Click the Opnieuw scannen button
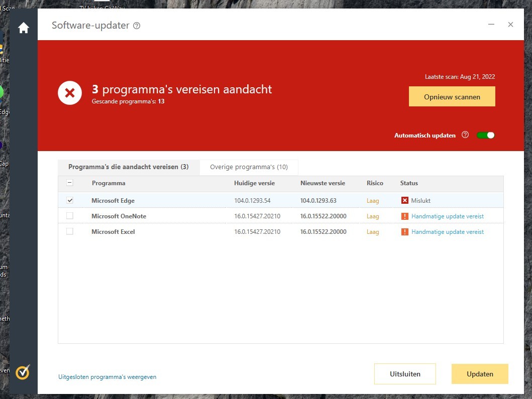 click(x=452, y=97)
